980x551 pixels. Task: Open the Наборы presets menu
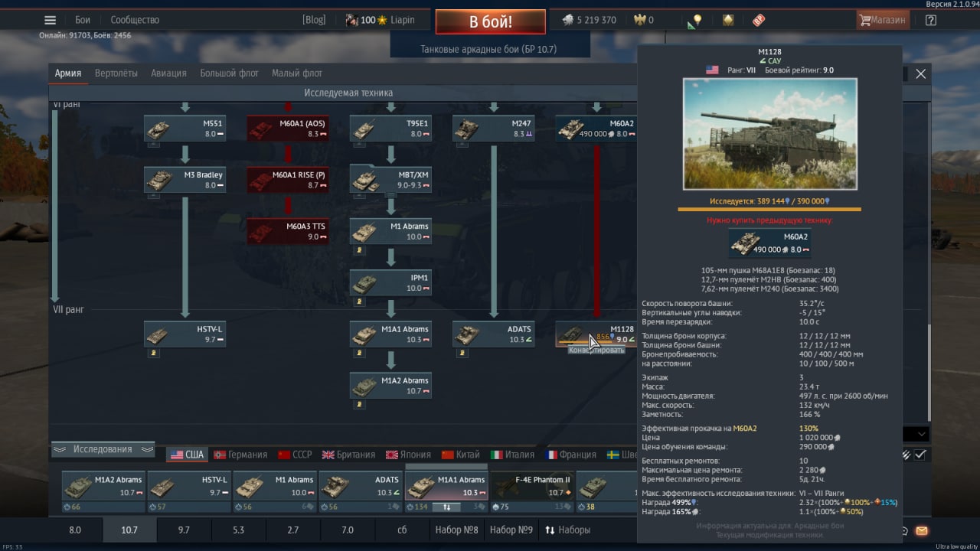[x=567, y=530]
